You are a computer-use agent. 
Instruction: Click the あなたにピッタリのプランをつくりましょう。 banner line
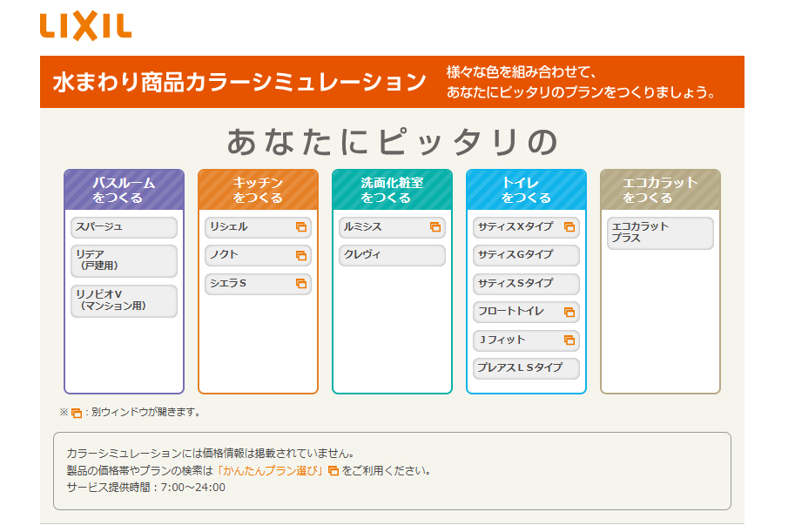(x=582, y=92)
